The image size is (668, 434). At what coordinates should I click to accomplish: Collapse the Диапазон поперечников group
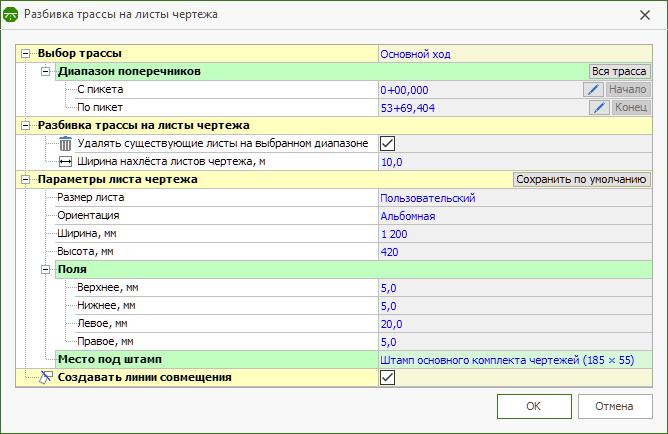point(45,72)
